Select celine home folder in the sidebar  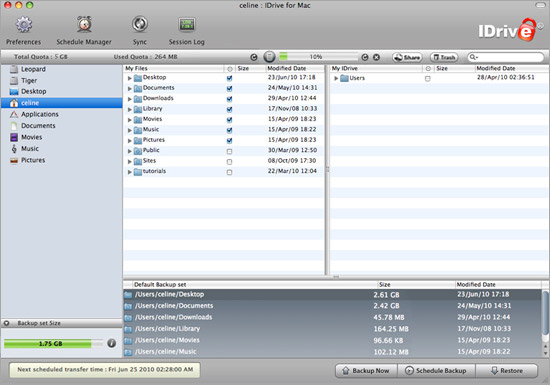click(x=61, y=103)
